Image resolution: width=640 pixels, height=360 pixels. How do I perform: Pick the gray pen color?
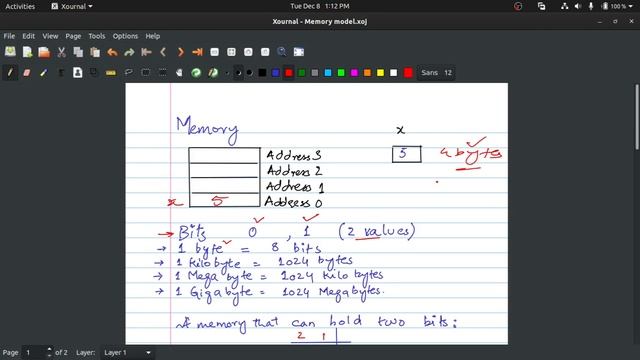pyautogui.click(x=315, y=73)
